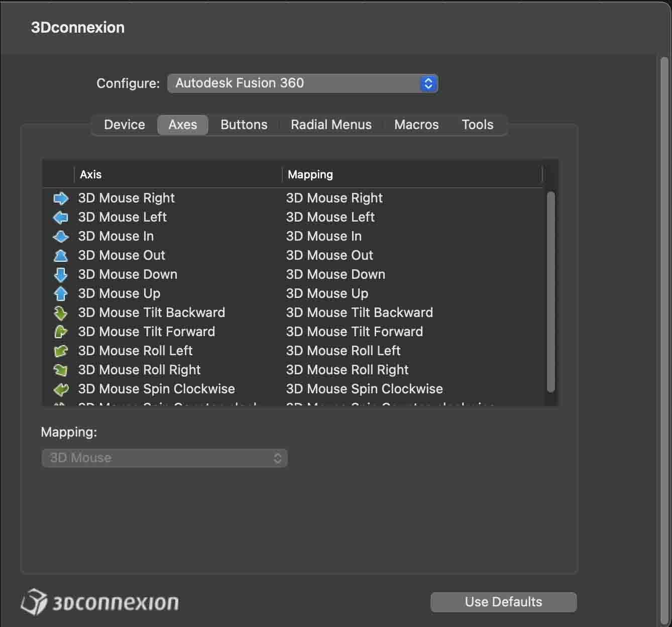Select the 3D Mouse Up axis row
This screenshot has width=672, height=627.
(293, 294)
